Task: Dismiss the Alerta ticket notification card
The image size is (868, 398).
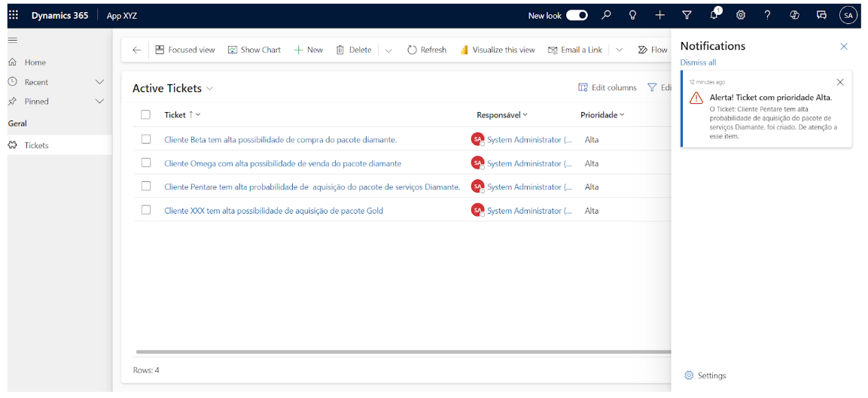Action: [840, 82]
